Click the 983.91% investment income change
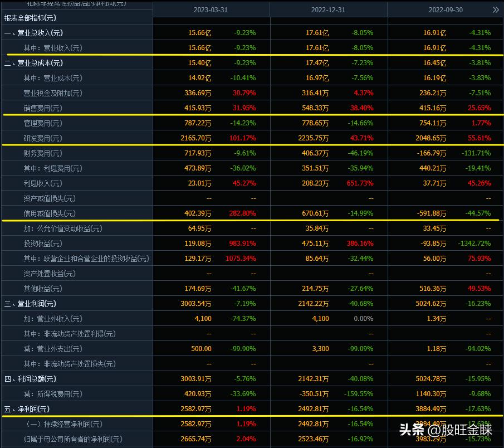 (x=243, y=244)
